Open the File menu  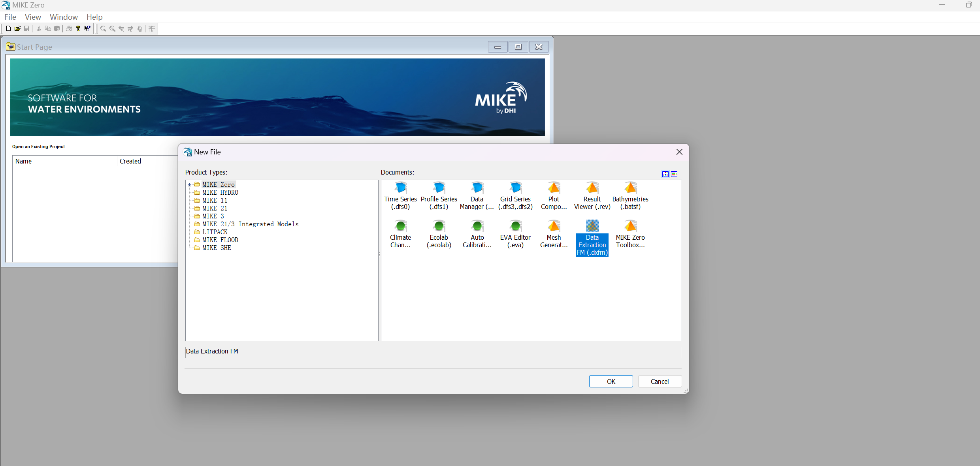(10, 17)
